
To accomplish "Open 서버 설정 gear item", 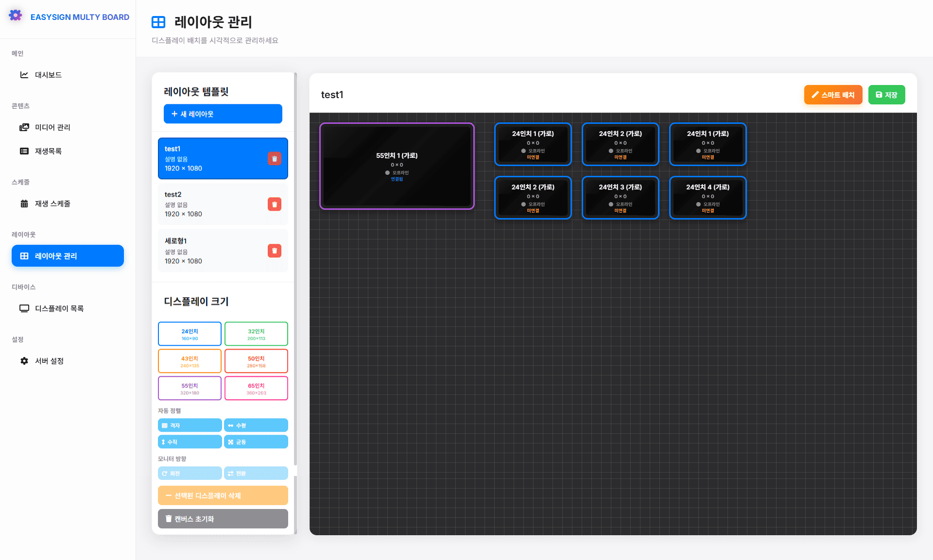I will click(49, 361).
